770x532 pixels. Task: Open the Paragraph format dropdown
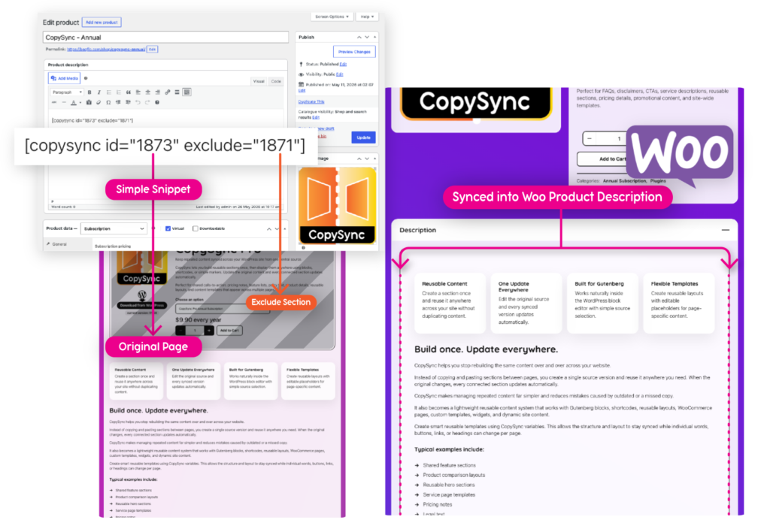67,92
